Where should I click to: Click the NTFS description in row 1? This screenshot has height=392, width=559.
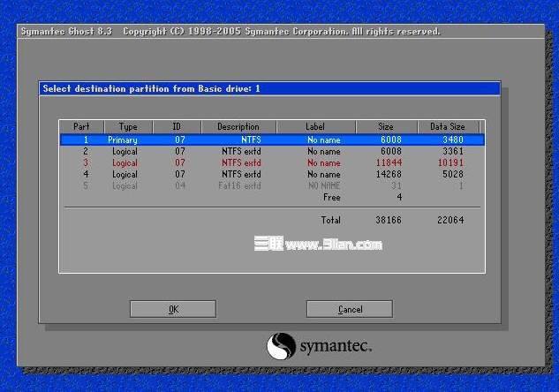click(x=251, y=139)
